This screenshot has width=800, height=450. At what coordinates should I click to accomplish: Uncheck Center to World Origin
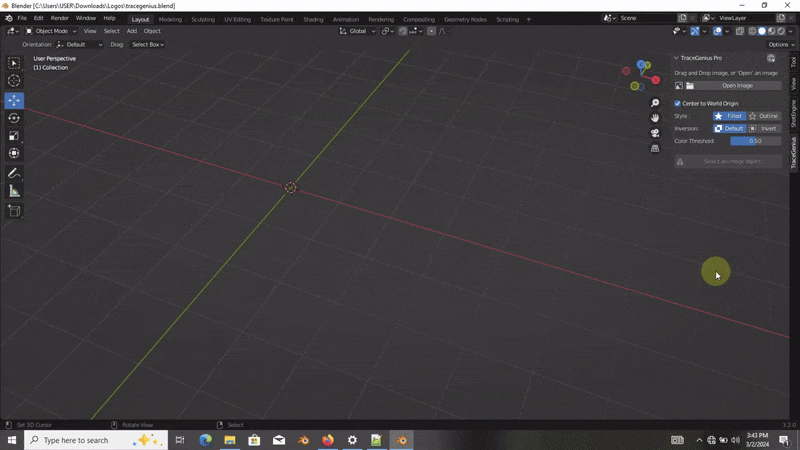pyautogui.click(x=678, y=103)
